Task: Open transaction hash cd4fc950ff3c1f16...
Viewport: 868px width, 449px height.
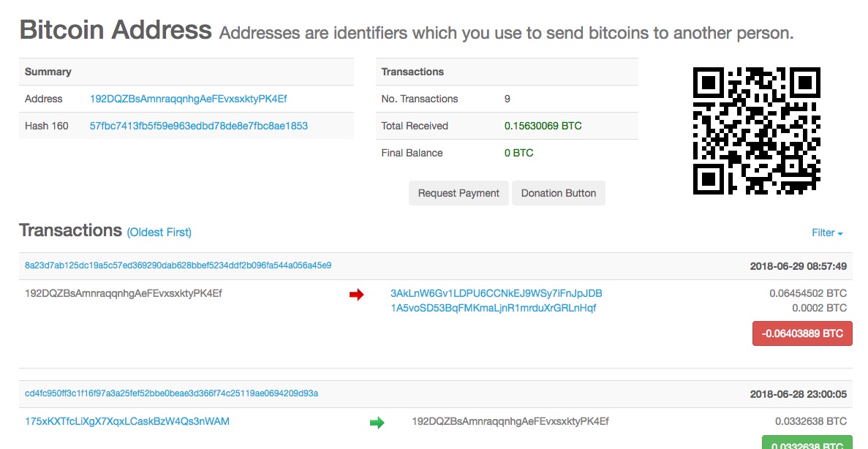Action: tap(171, 393)
